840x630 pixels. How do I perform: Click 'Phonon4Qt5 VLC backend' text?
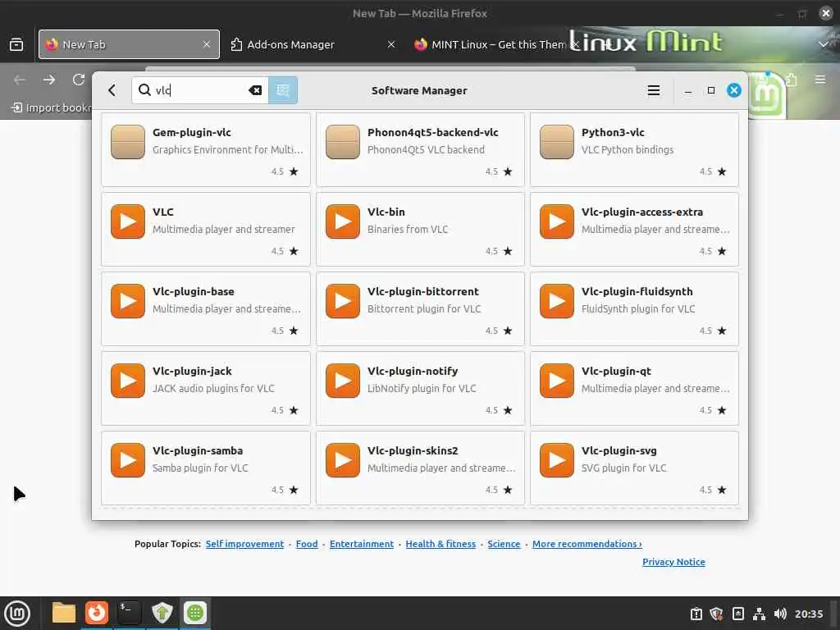426,149
